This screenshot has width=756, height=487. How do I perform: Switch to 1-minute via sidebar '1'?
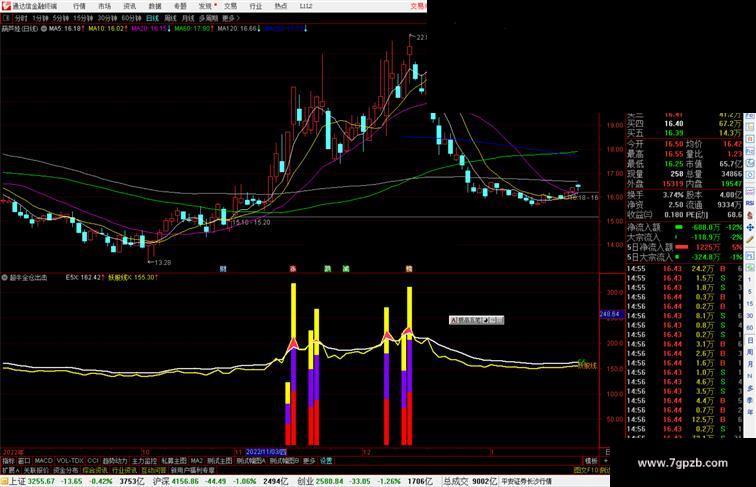[x=750, y=280]
